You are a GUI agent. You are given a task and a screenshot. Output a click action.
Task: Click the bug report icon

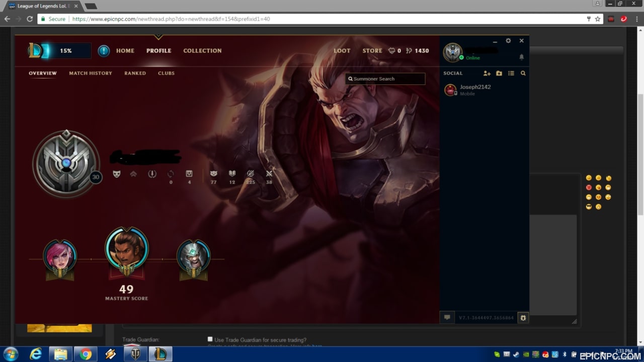pos(523,318)
